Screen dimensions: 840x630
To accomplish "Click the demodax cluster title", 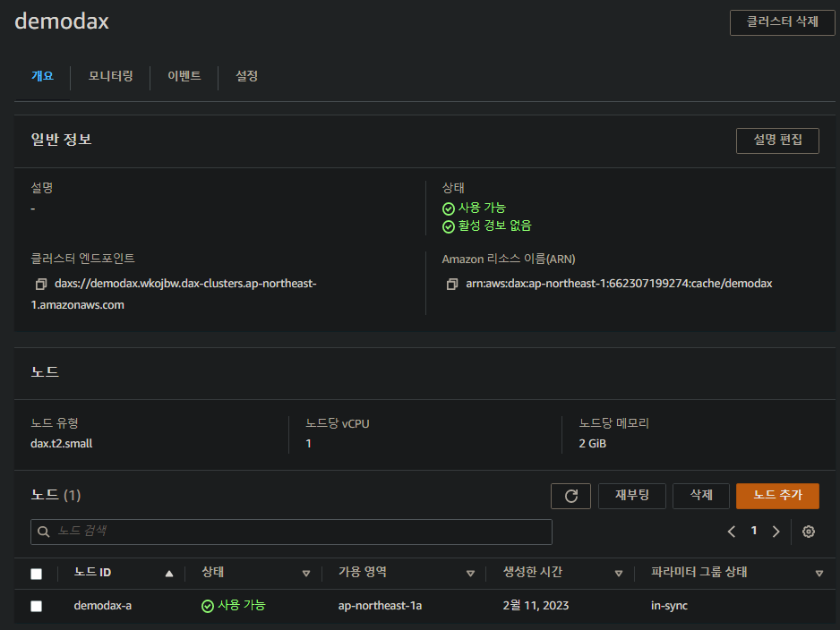I will point(62,21).
